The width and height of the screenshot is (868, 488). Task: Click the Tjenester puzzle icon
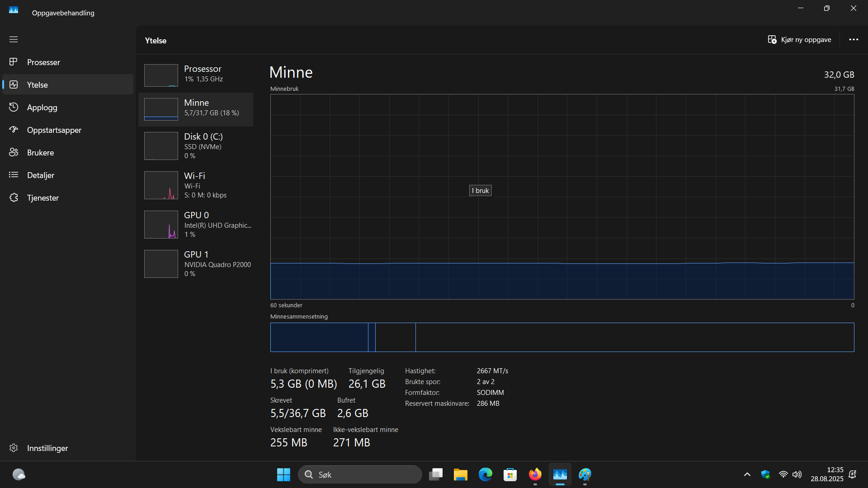(14, 197)
